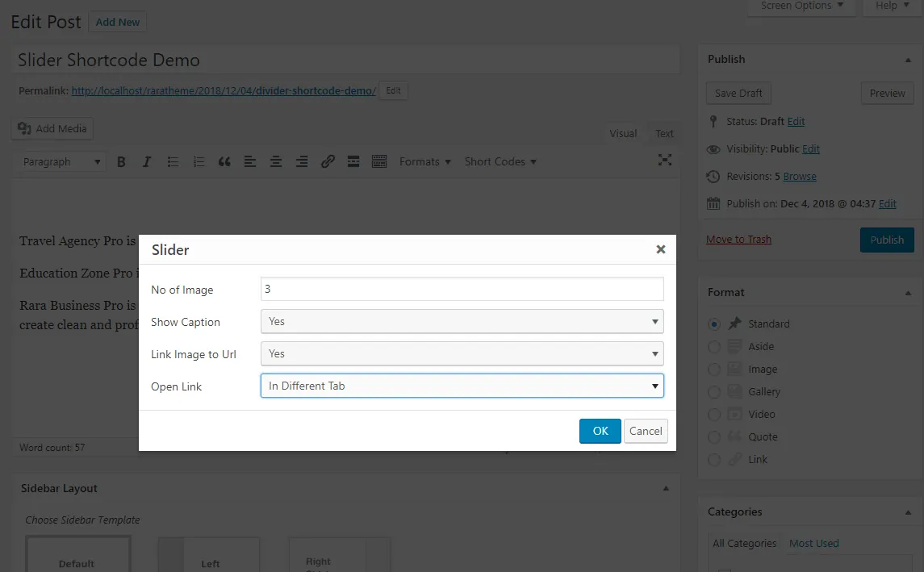Click the Toolbar Toggle keyboard icon

point(379,162)
